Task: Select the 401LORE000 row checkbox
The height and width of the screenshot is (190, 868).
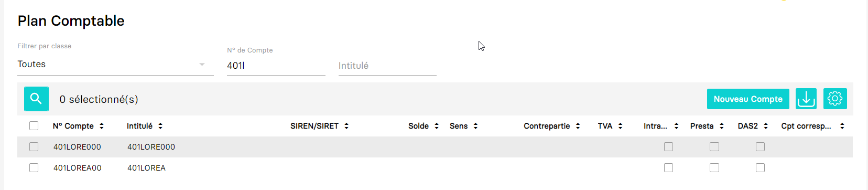Action: point(34,147)
